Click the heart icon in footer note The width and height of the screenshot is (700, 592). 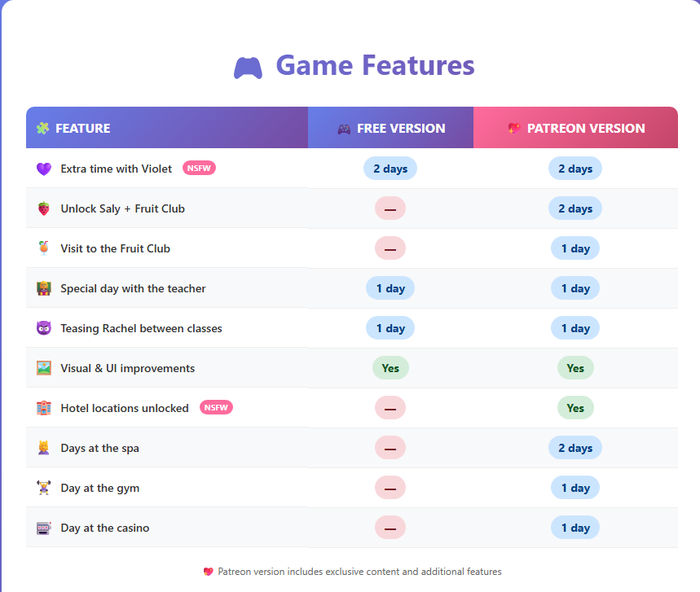pyautogui.click(x=208, y=572)
